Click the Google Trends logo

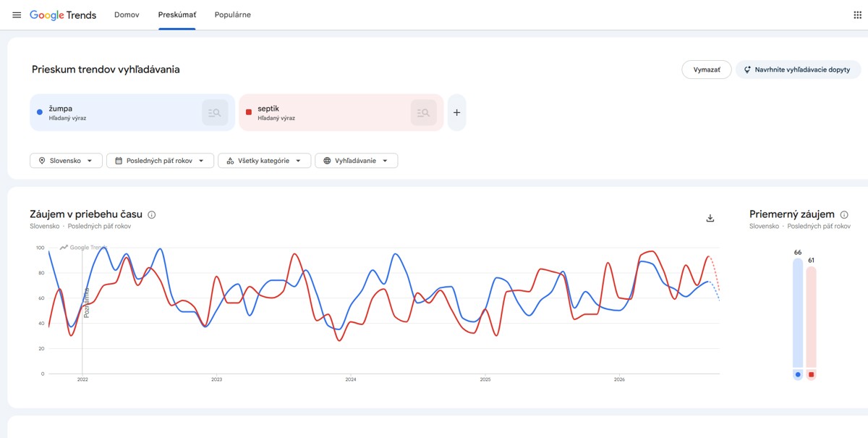click(x=63, y=15)
